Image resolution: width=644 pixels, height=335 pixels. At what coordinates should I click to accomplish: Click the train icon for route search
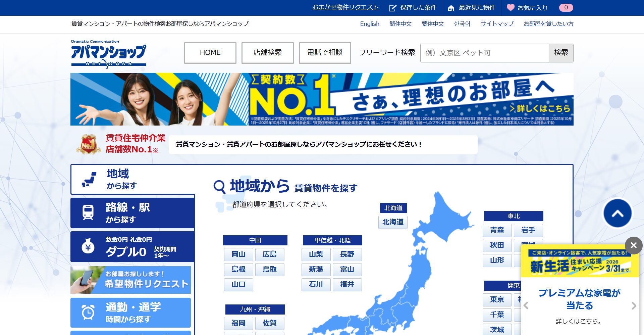[x=88, y=212]
